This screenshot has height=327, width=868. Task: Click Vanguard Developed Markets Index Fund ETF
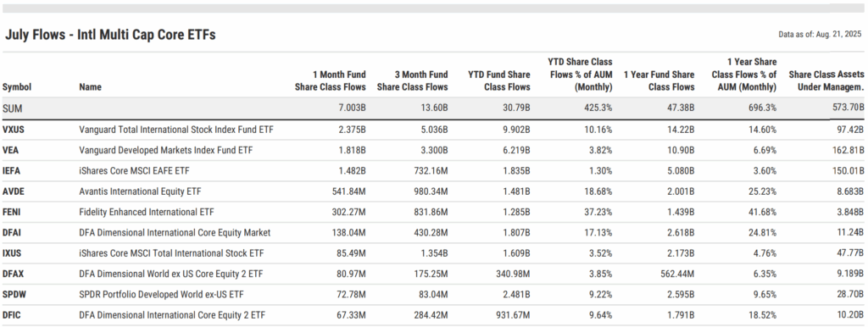click(166, 150)
